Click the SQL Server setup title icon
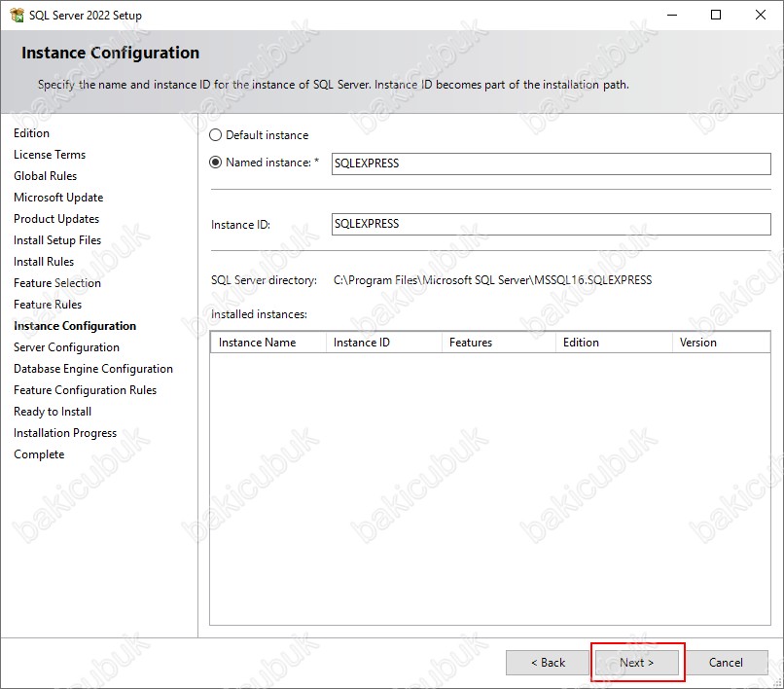 [x=17, y=15]
